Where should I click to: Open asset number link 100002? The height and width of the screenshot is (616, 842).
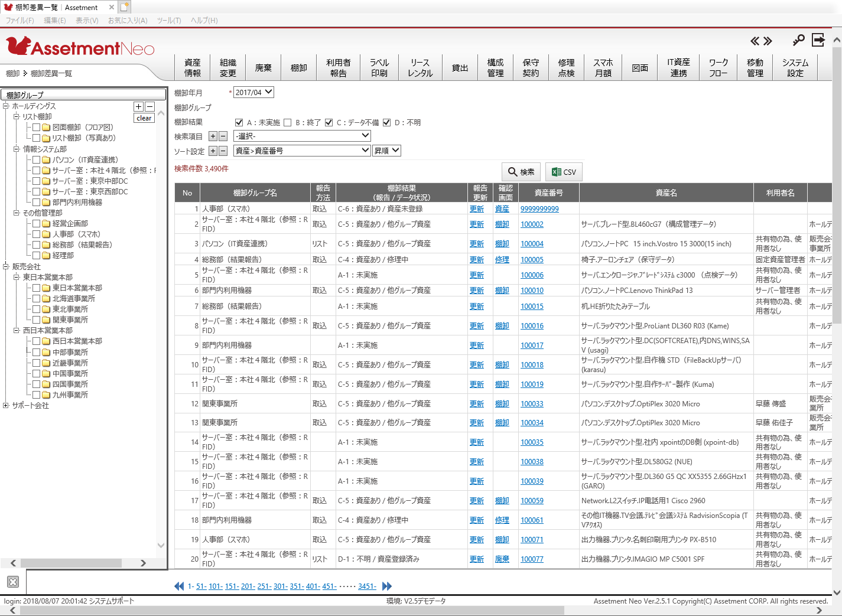click(x=532, y=224)
